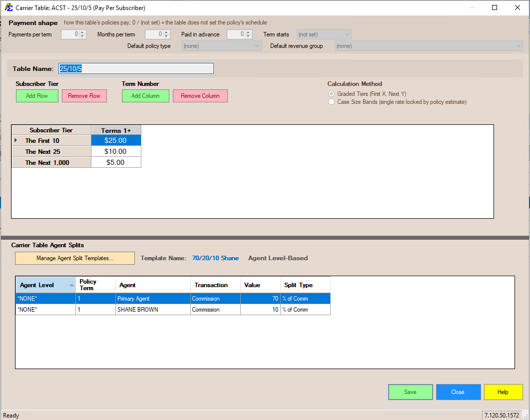Screen dimensions: 530x420
Task: Click the status bar resize grip
Action: click(x=526, y=417)
